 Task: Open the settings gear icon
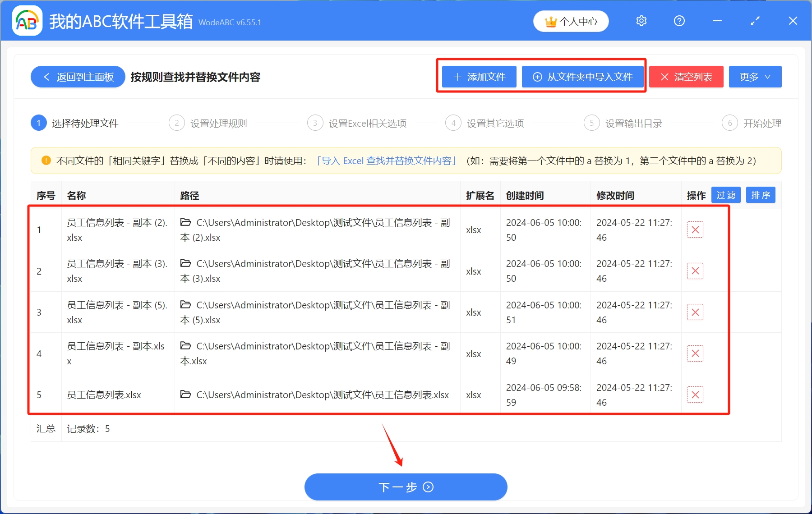[x=641, y=21]
